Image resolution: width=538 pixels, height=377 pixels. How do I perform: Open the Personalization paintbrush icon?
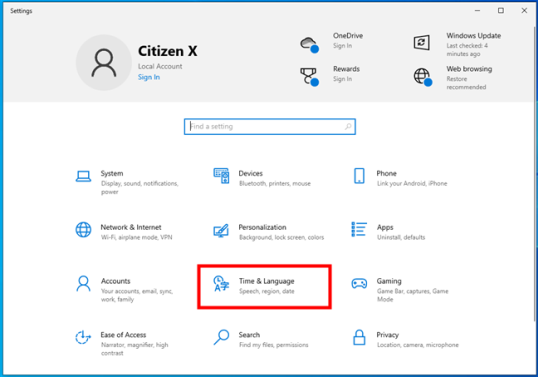click(221, 230)
